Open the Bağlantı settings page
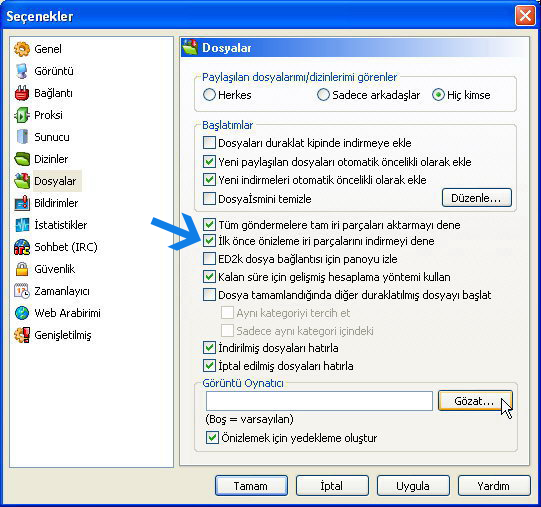The image size is (541, 507). (53, 93)
